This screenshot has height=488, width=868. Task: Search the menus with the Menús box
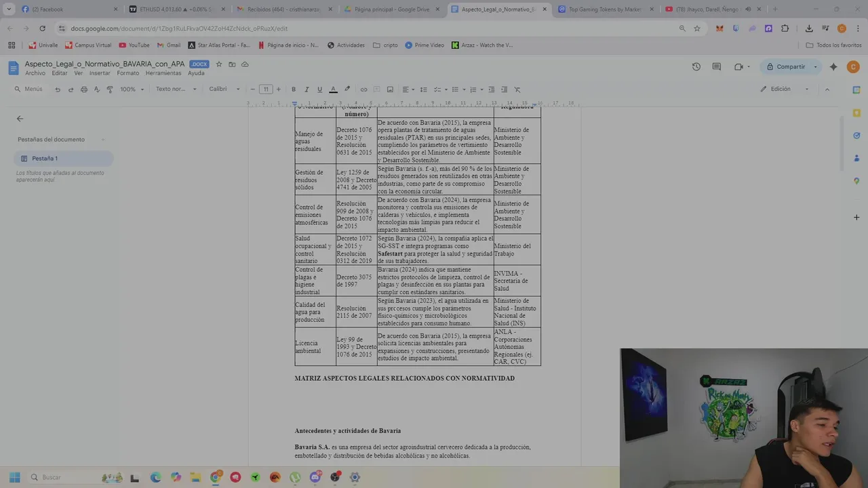pyautogui.click(x=29, y=89)
